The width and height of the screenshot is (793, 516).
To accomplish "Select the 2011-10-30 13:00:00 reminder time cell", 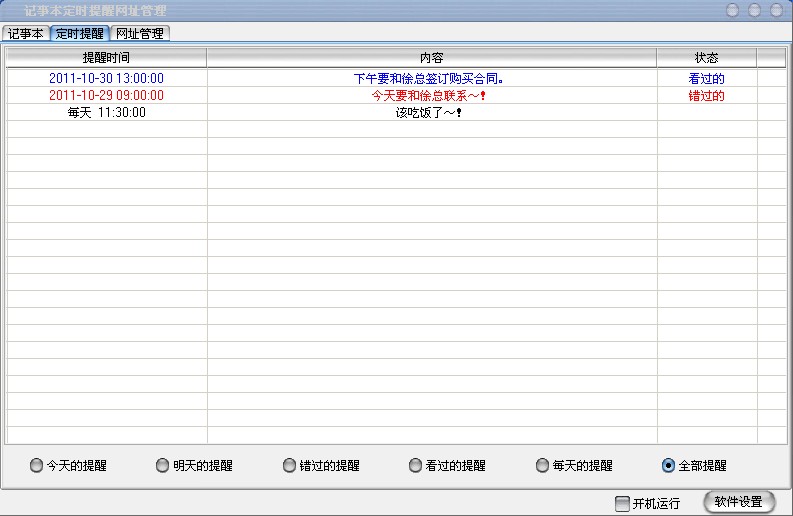I will pyautogui.click(x=106, y=78).
